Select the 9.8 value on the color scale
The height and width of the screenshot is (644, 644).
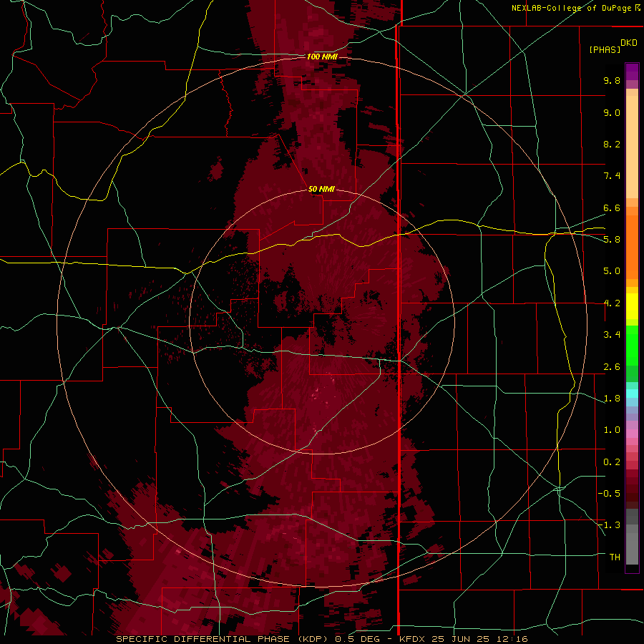(612, 80)
